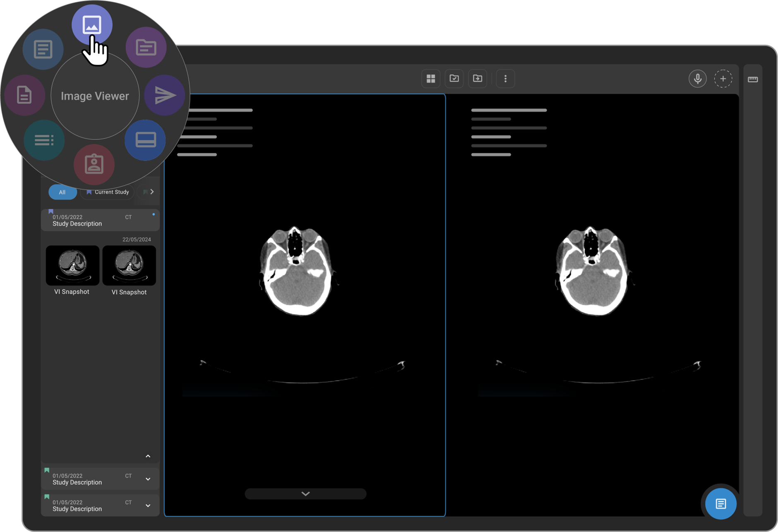Click the microphone dictation button

(x=697, y=79)
